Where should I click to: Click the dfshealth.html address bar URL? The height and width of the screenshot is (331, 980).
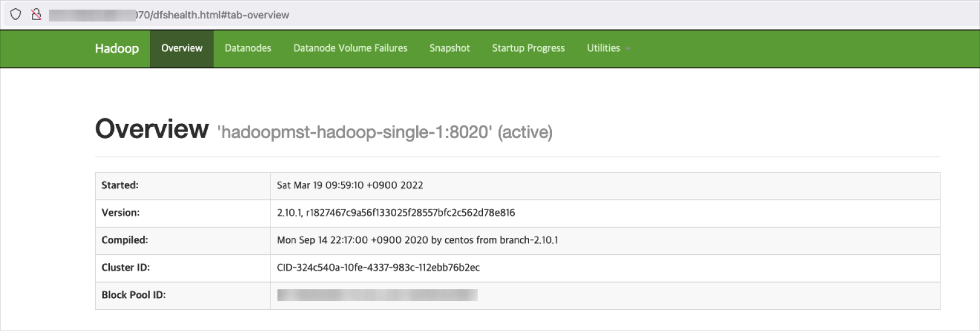click(x=169, y=15)
